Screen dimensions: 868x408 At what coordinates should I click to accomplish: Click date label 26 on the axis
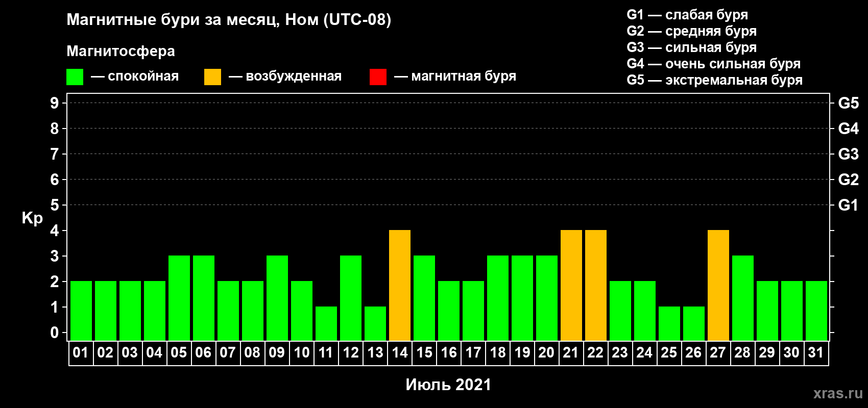693,352
